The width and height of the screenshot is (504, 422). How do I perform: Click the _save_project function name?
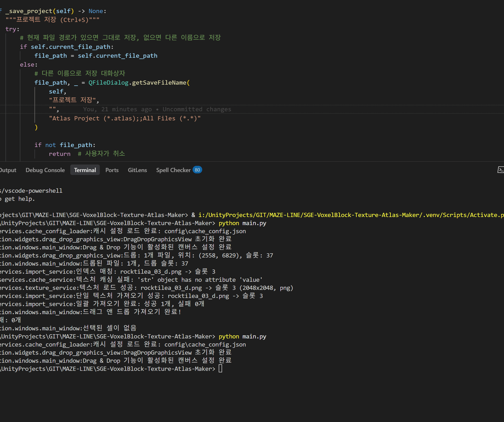(29, 11)
